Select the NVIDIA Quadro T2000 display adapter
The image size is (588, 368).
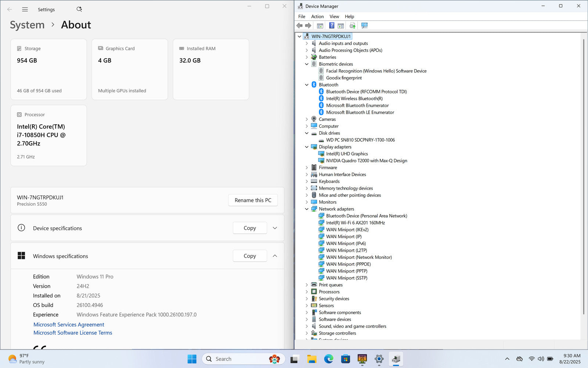366,160
